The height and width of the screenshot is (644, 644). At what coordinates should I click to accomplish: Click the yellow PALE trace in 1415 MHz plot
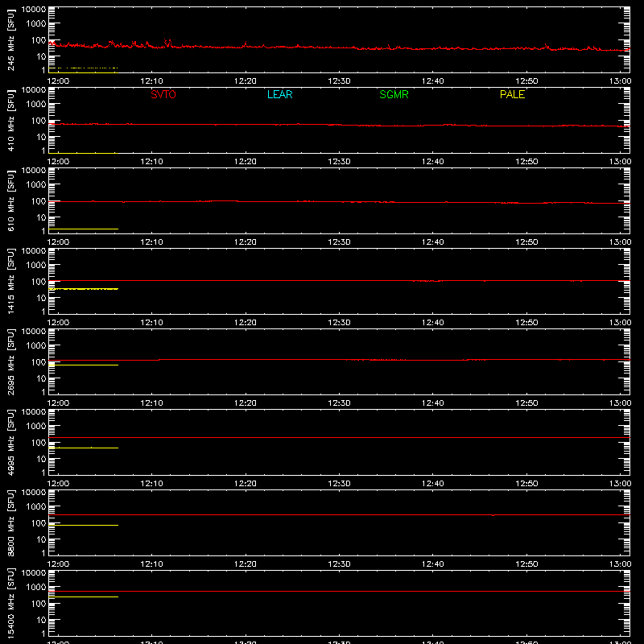[84, 289]
